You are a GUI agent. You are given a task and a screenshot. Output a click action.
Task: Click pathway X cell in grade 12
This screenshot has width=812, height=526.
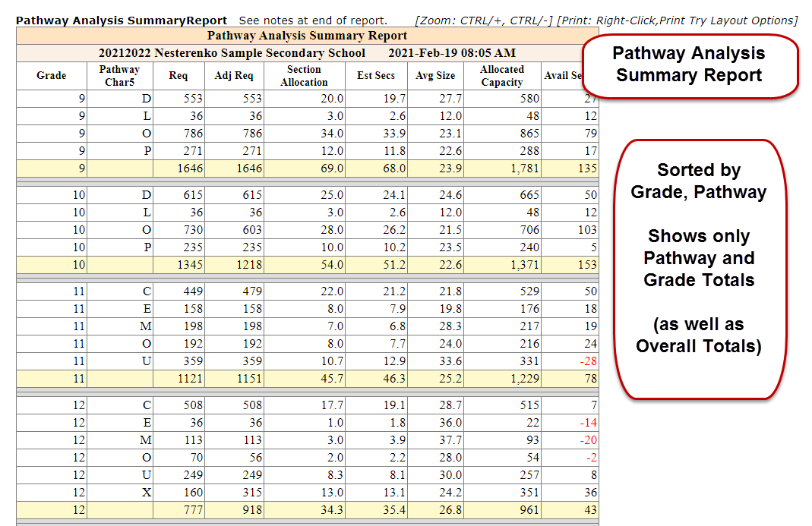click(x=147, y=492)
